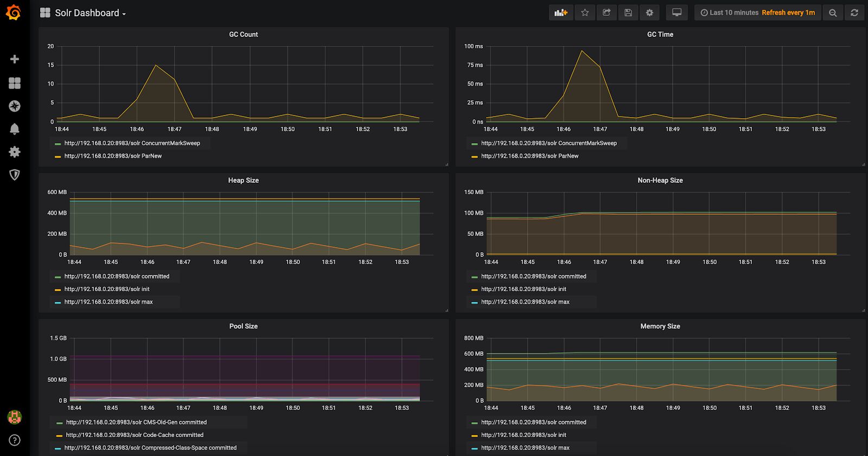Viewport: 868px width, 456px height.
Task: Click resize handle of GC Count panel
Action: [x=446, y=164]
